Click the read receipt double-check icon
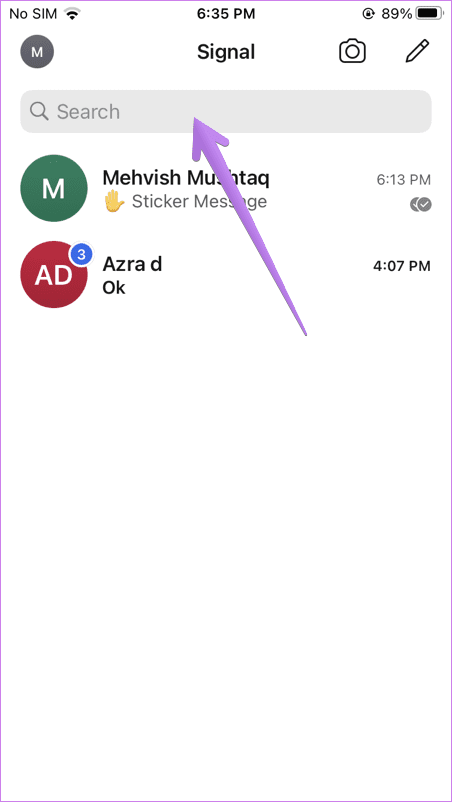 coord(421,205)
